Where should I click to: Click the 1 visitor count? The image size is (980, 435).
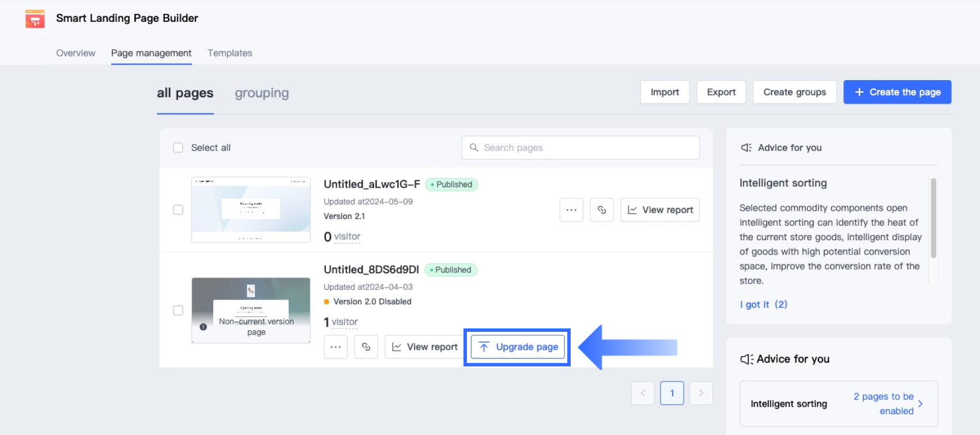coord(341,322)
